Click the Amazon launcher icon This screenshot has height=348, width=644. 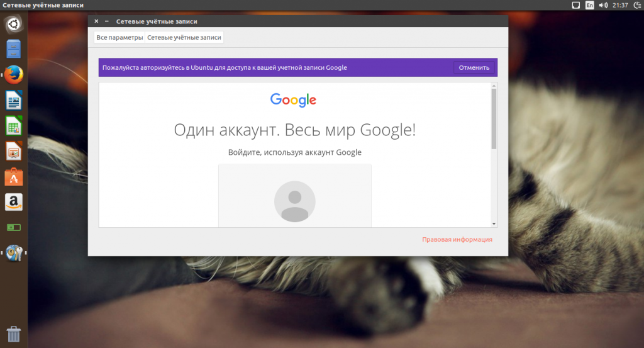(14, 202)
